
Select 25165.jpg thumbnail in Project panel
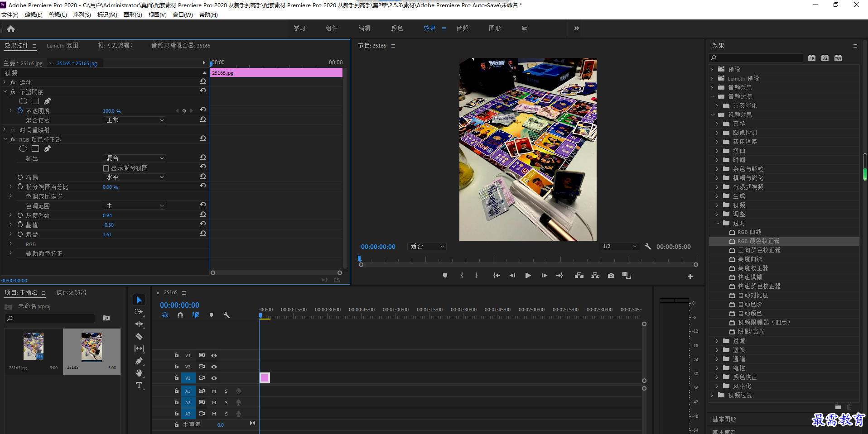[x=34, y=346]
